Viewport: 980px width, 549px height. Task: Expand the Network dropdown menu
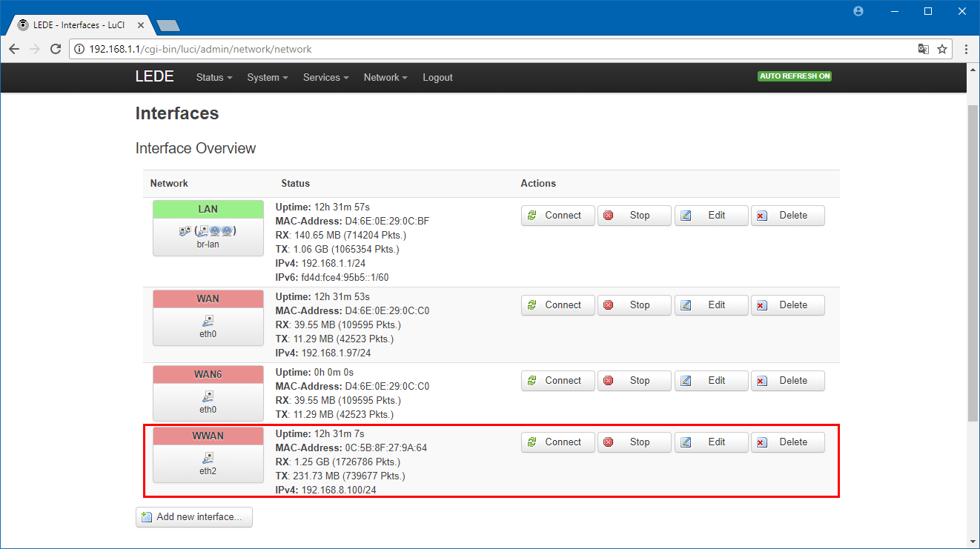coord(385,78)
